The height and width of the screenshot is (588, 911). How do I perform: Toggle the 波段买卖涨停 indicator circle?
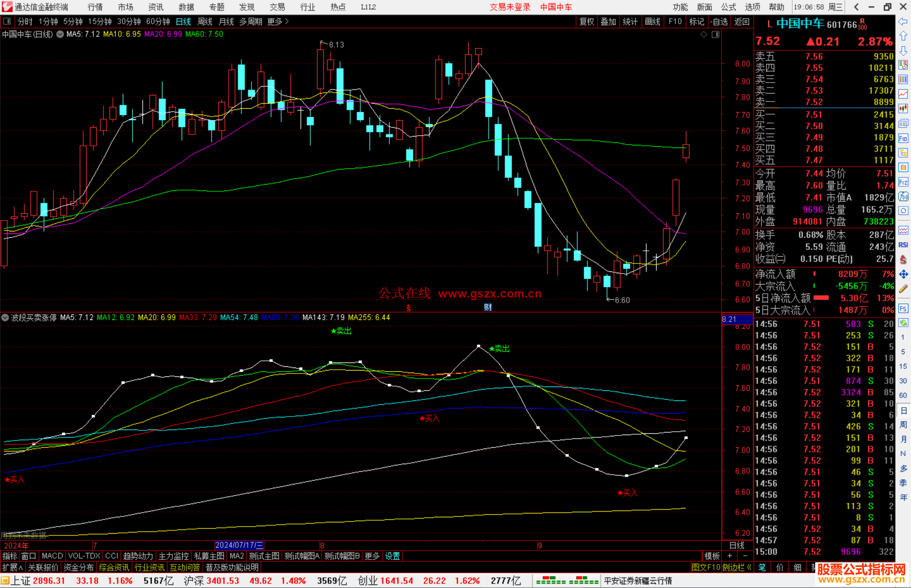(x=5, y=317)
